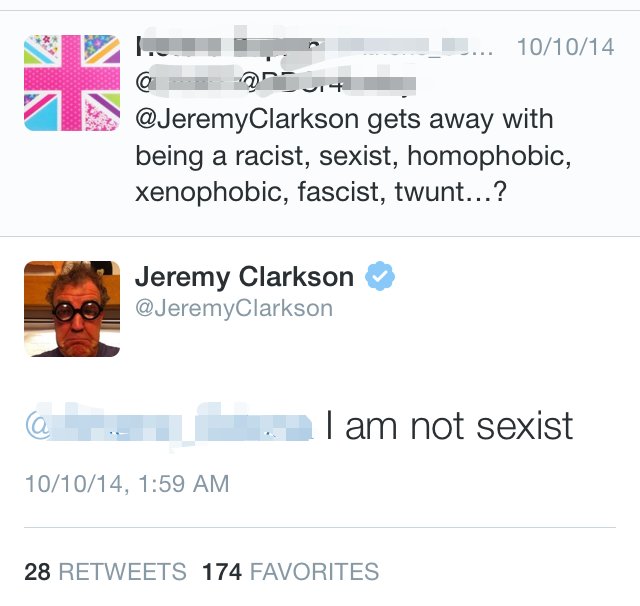The width and height of the screenshot is (640, 606).
Task: Tap the 10/10/14 date on the top tweet
Action: pos(565,46)
